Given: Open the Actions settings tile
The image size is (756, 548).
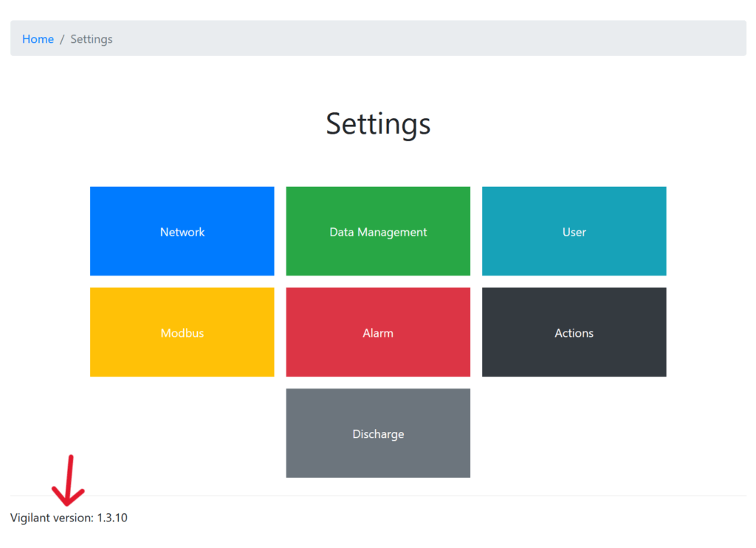Looking at the screenshot, I should click(574, 332).
